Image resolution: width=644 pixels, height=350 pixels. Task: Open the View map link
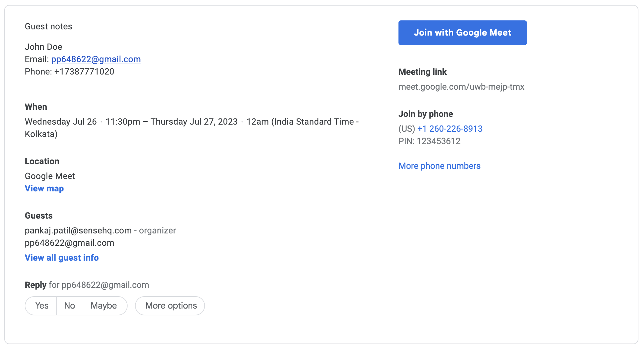pyautogui.click(x=44, y=188)
